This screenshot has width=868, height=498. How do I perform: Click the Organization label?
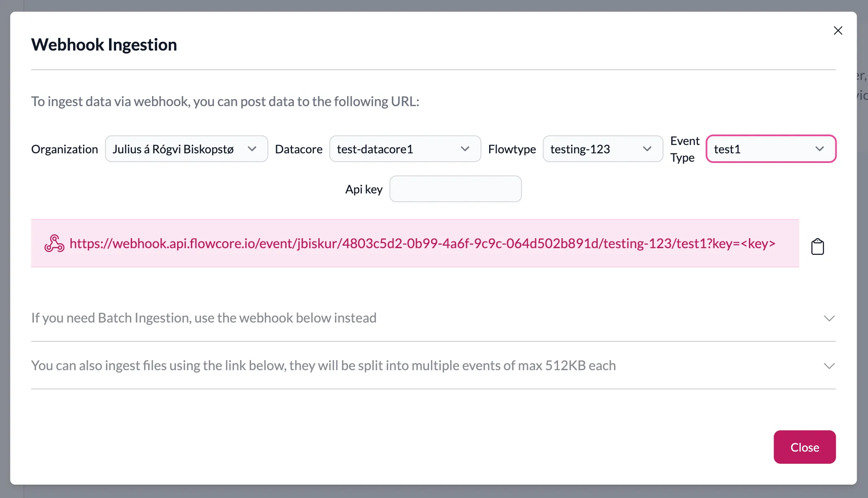64,149
